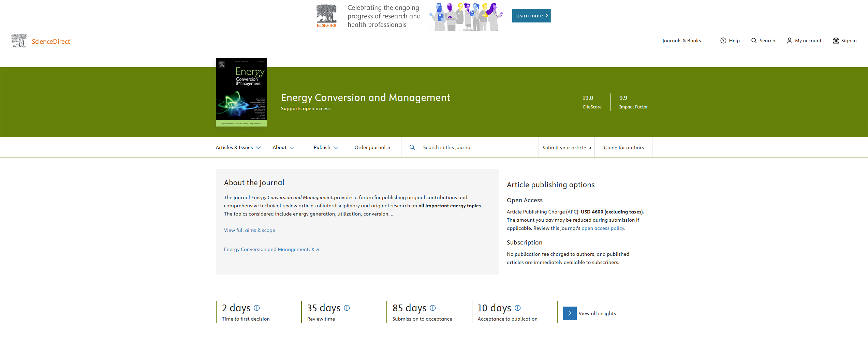Click the Learn more banner button
Viewport: 868px width, 340px height.
click(531, 16)
